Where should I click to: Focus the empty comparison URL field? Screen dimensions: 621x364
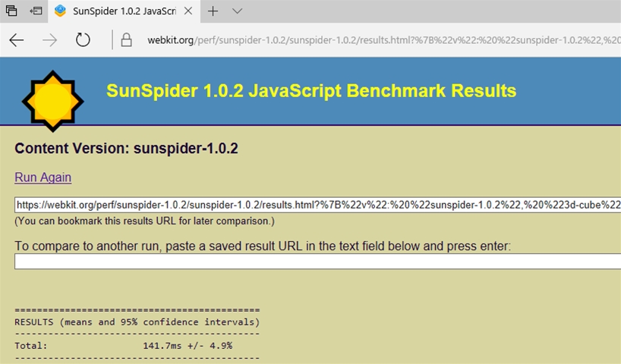pos(317,262)
